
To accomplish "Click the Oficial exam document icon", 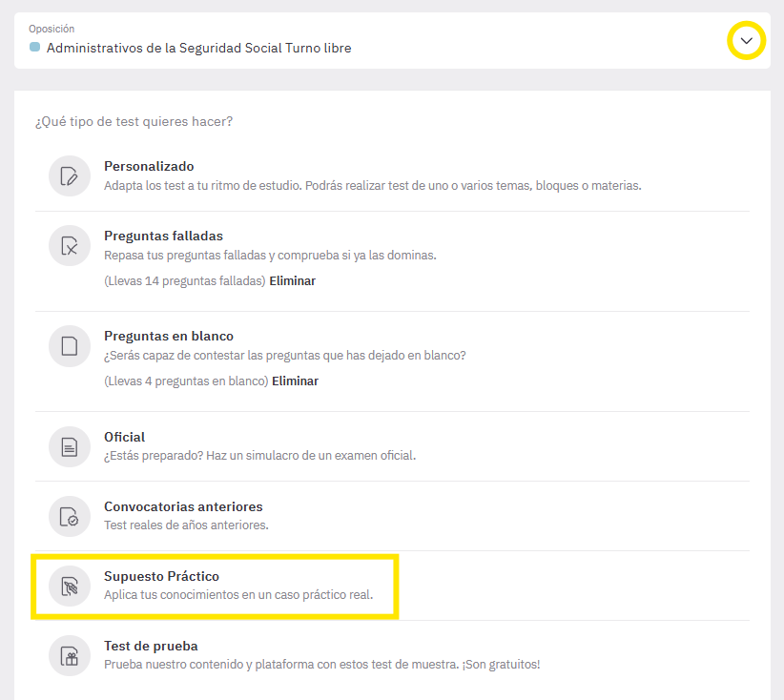I will tap(70, 446).
